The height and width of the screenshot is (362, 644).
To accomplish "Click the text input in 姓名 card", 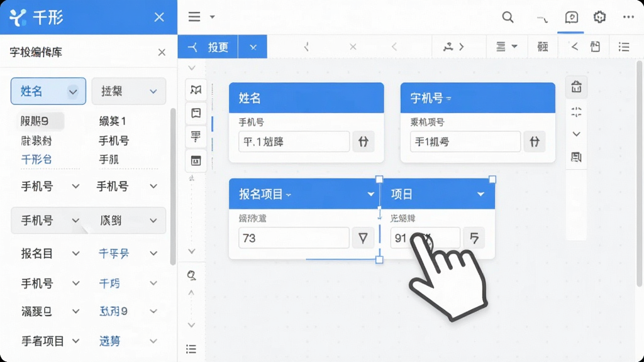I will (294, 141).
